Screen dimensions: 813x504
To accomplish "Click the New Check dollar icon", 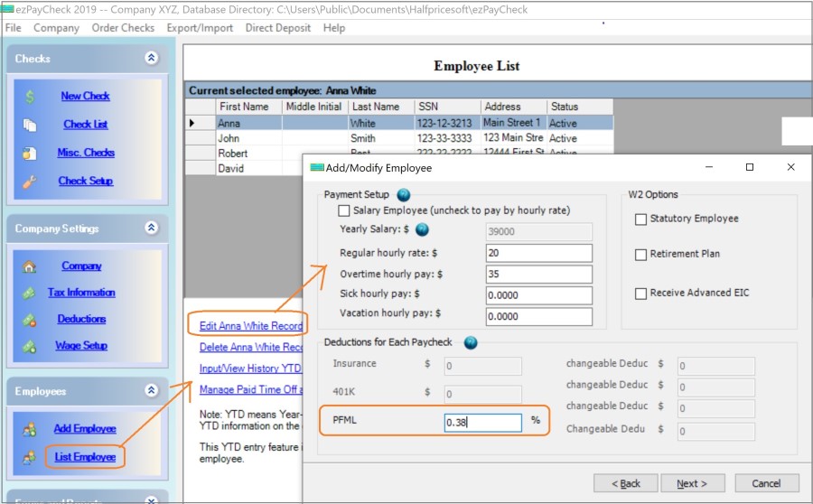I will (x=30, y=97).
